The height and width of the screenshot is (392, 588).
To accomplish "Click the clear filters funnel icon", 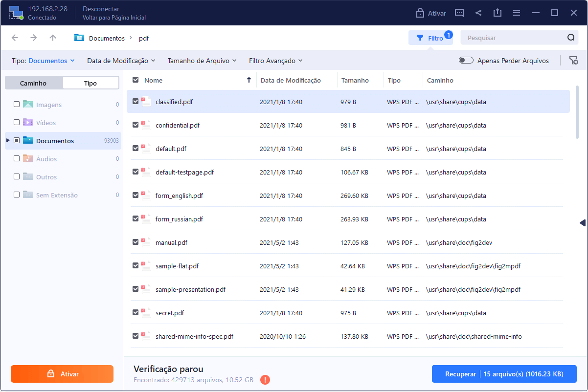I will click(573, 61).
